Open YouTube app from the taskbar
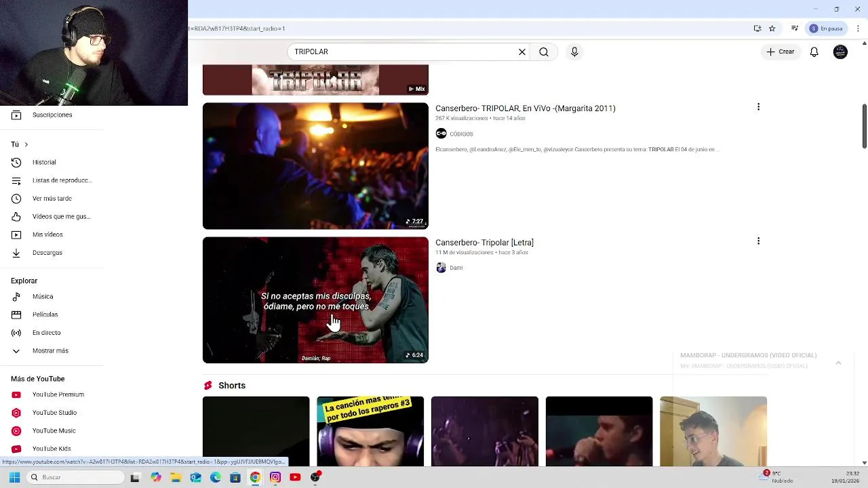This screenshot has width=868, height=488. pyautogui.click(x=295, y=477)
